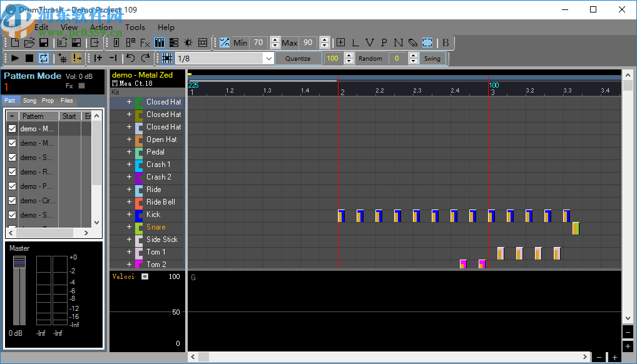Image resolution: width=637 pixels, height=364 pixels.
Task: Uncheck the first demo pattern checkbox
Action: [12, 129]
